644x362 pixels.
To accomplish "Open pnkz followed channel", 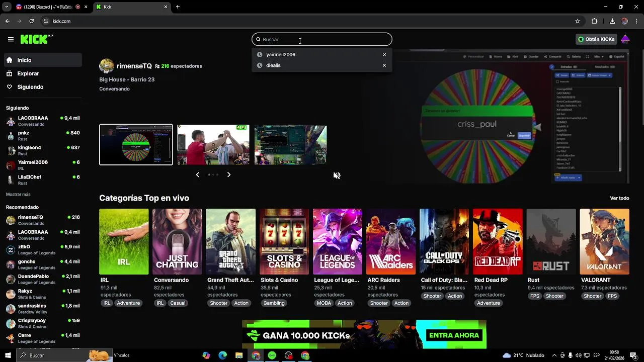I will [43, 136].
